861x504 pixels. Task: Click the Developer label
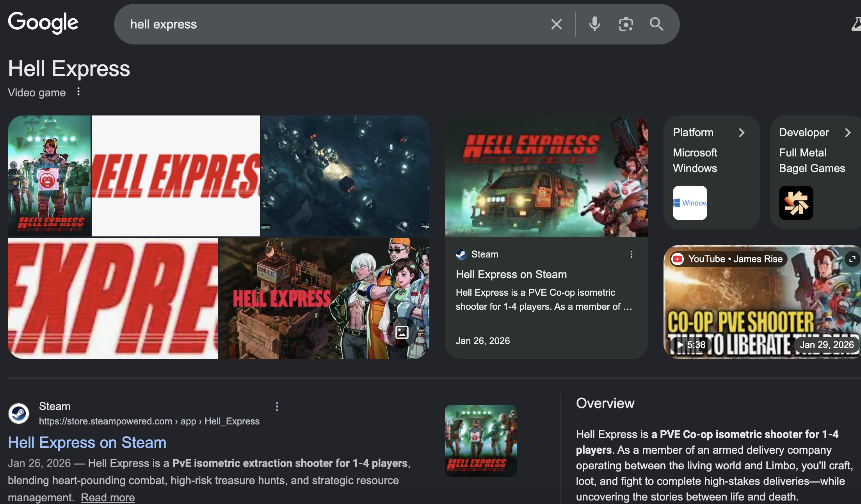(x=804, y=133)
